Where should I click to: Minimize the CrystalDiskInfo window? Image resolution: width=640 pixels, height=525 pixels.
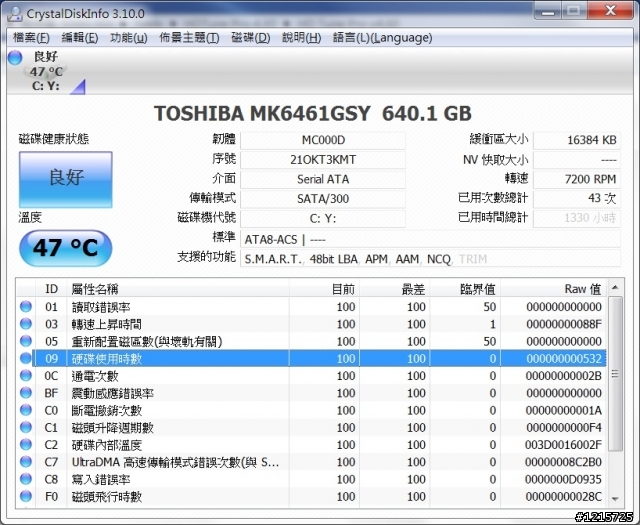coord(548,11)
